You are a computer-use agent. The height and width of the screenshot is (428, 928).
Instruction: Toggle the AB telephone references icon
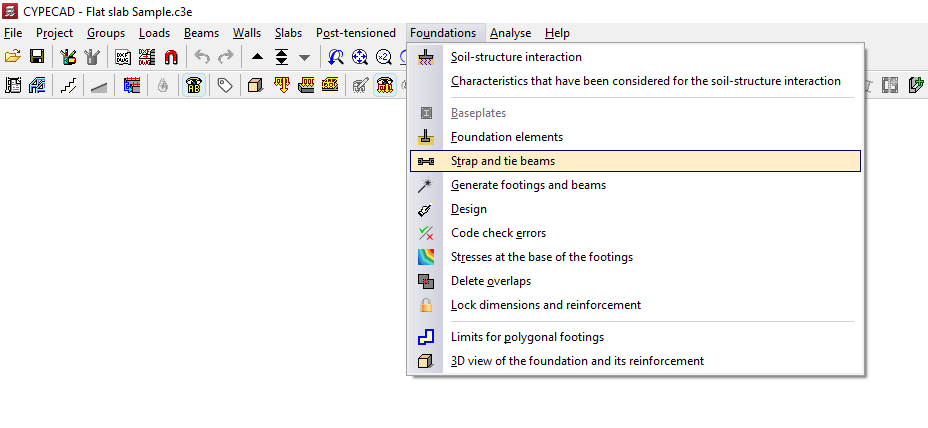point(194,85)
